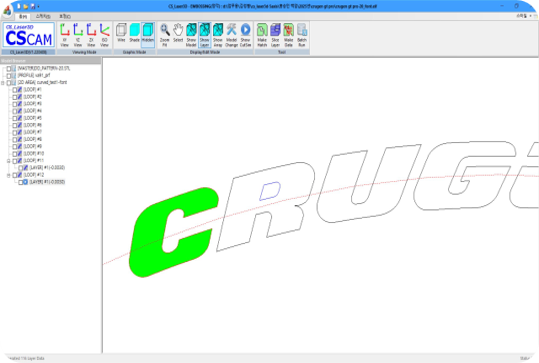Screen dimensions: 539x363
Task: Open the third ribbon tab
Action: coord(65,16)
